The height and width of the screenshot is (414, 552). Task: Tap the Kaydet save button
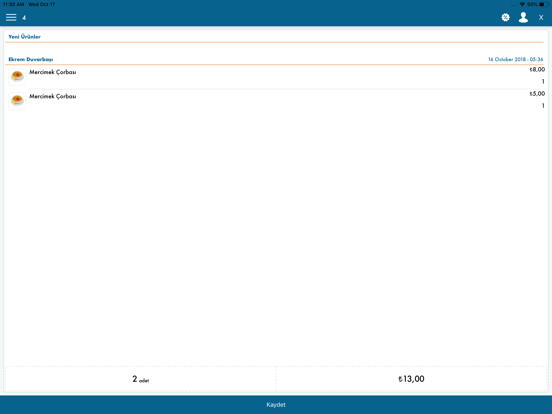(276, 404)
